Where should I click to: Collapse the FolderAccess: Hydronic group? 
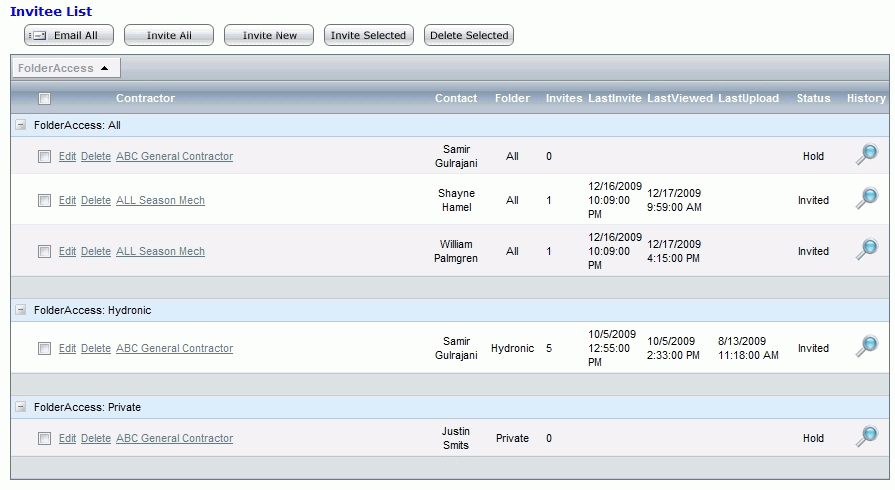coord(21,310)
